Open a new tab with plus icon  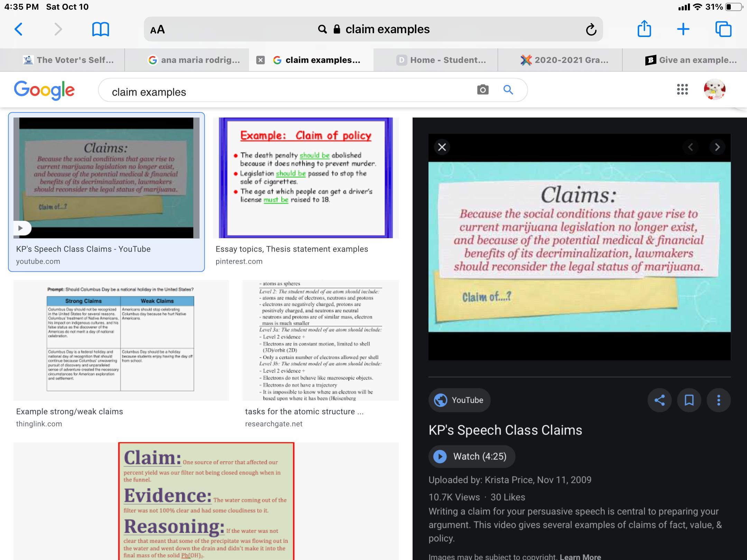pos(683,29)
